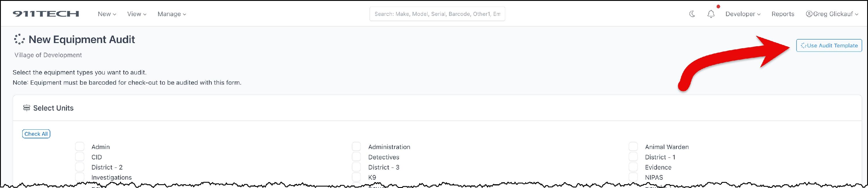Click the 911TECH logo
Image resolution: width=868 pixels, height=188 pixels.
(46, 14)
